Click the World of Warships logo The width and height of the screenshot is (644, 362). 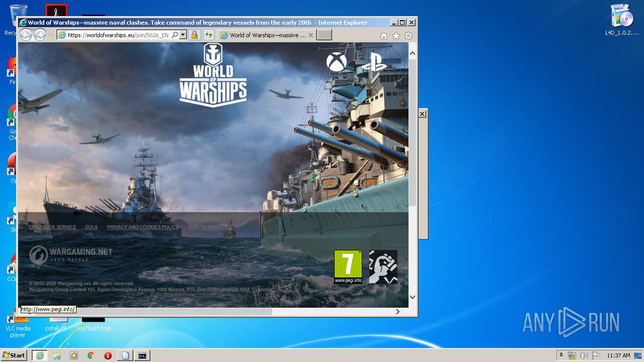coord(213,75)
